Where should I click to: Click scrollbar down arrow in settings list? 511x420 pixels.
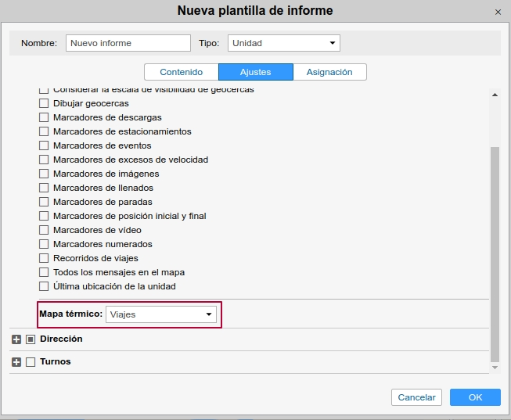coord(494,367)
